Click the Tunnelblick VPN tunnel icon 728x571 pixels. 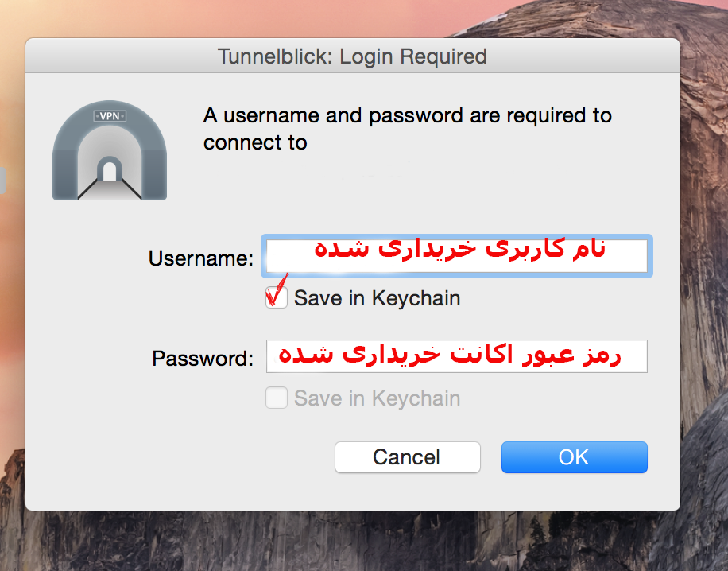click(x=110, y=153)
